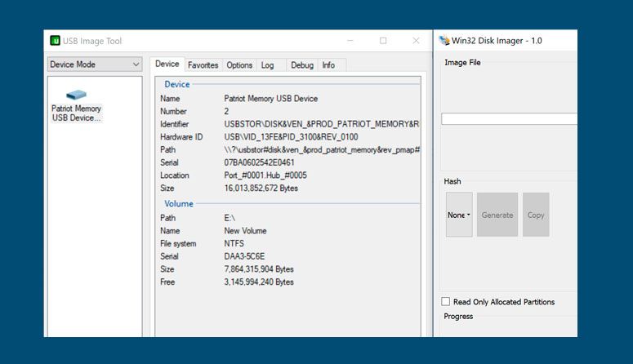Open the Options tab
The image size is (633, 364).
pyautogui.click(x=239, y=65)
